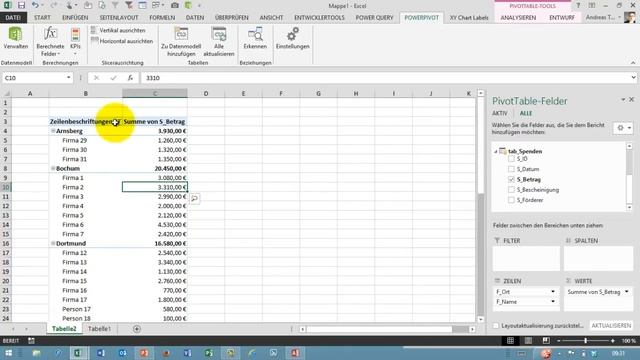Switch to the FORMELN ribbon tab
Viewport: 640px width, 360px height.
coord(162,18)
